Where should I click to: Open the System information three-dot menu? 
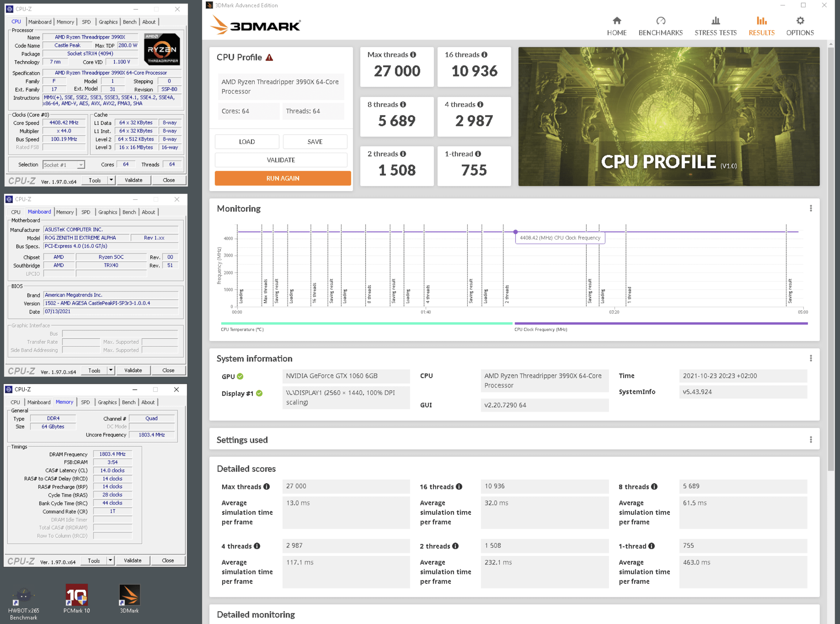tap(811, 359)
